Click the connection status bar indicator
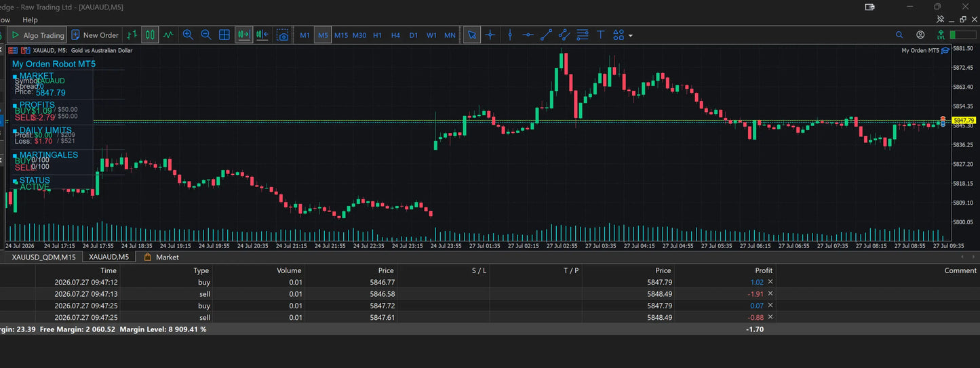The image size is (980, 368). [962, 35]
